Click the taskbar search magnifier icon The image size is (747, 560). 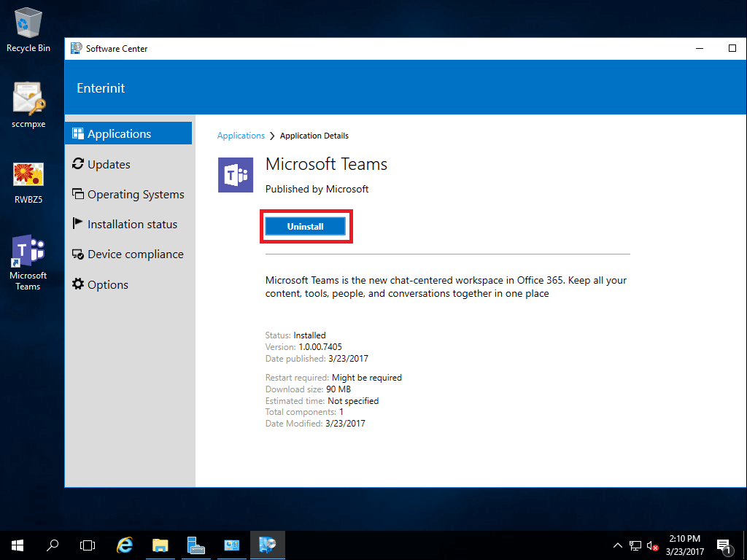(x=53, y=545)
